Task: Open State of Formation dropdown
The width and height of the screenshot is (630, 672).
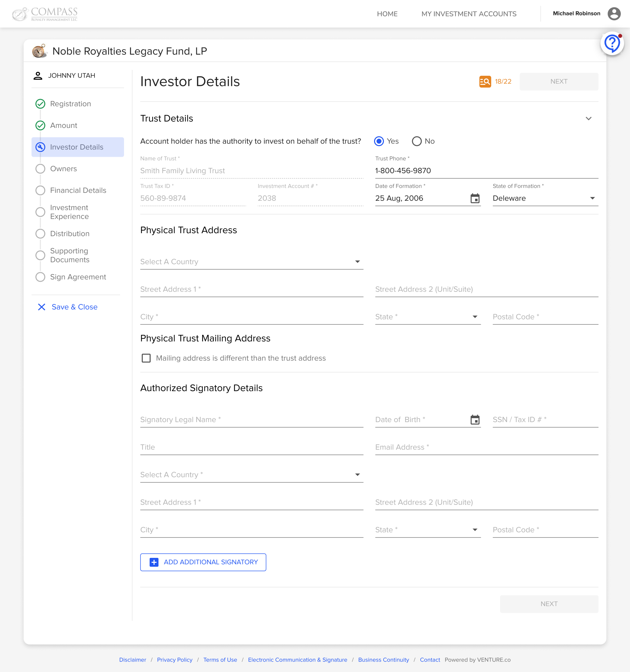Action: pos(545,198)
